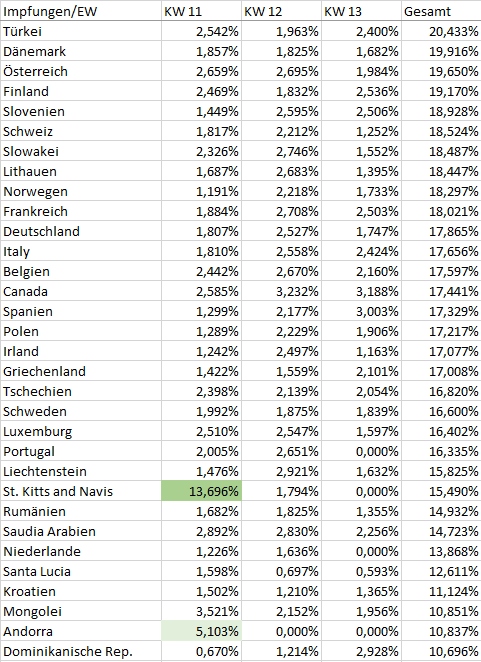Viewport: 481px width, 662px height.
Task: Click the KW 11 column header
Action: click(x=201, y=11)
